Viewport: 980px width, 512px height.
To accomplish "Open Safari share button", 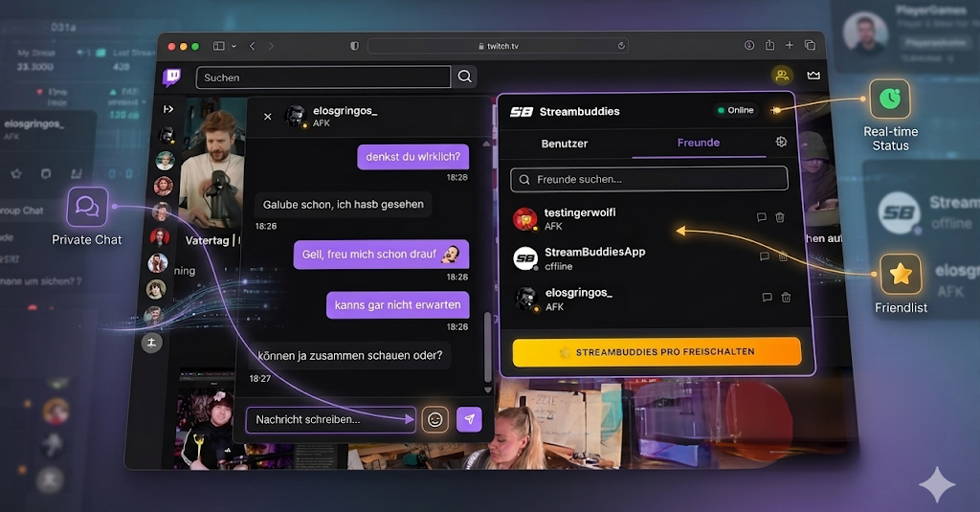I will point(770,45).
